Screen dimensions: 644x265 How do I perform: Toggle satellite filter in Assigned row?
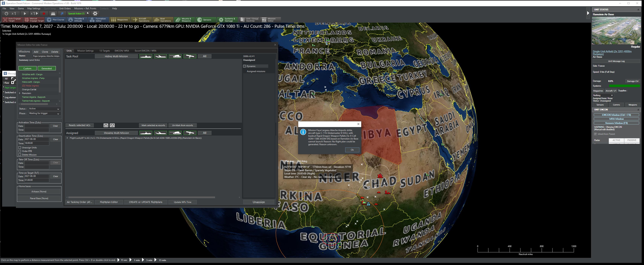click(190, 133)
